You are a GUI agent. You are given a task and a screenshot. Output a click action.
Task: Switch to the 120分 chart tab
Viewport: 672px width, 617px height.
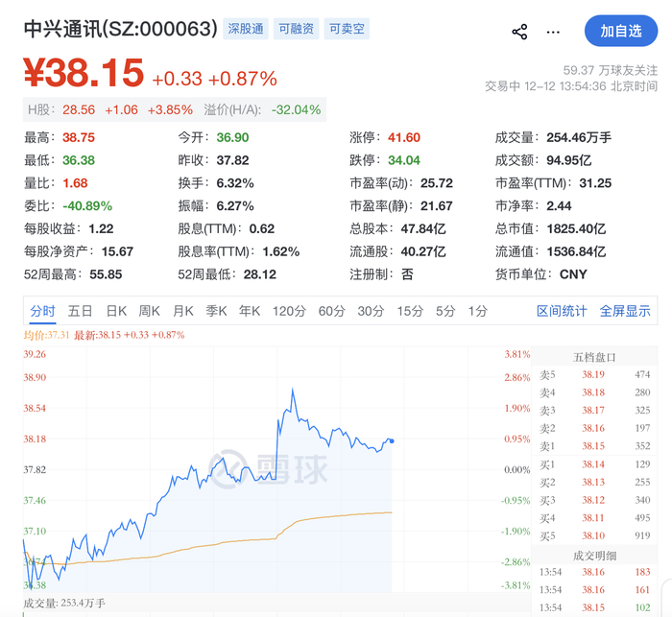click(289, 311)
